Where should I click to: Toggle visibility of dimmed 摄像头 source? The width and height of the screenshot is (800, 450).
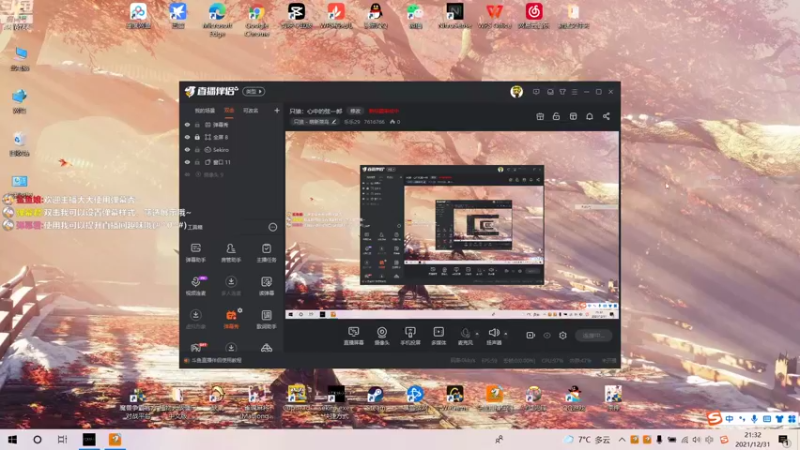pos(187,174)
